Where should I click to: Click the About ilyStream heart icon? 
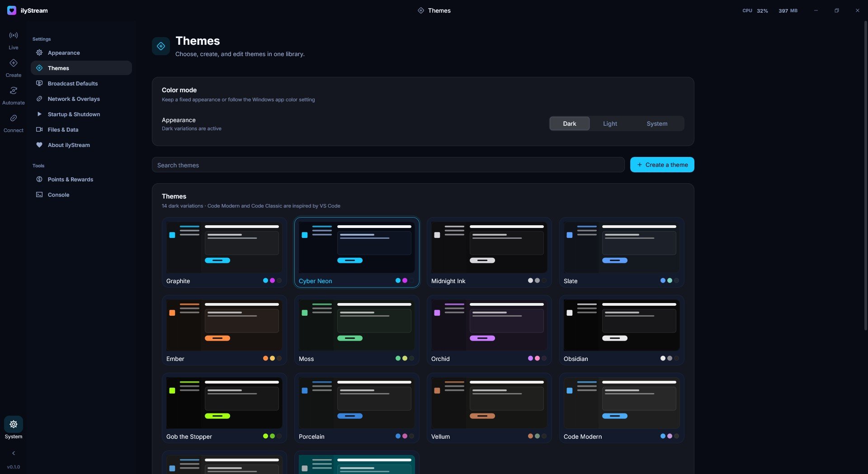click(x=39, y=145)
